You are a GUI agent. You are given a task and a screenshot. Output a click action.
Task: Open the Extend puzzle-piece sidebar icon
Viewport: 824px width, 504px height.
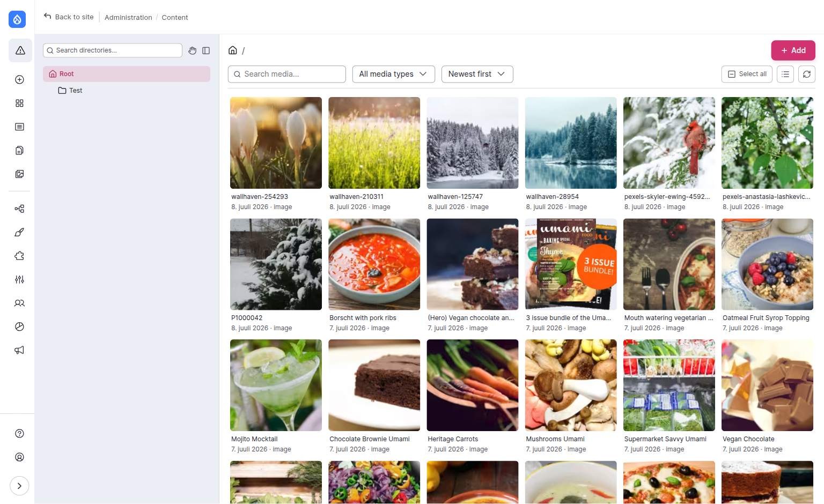pyautogui.click(x=20, y=256)
